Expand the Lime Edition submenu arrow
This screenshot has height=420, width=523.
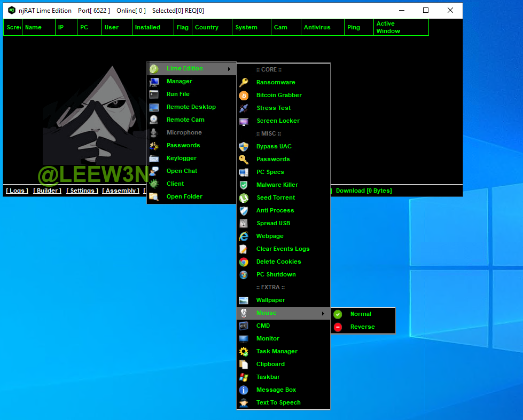click(229, 69)
